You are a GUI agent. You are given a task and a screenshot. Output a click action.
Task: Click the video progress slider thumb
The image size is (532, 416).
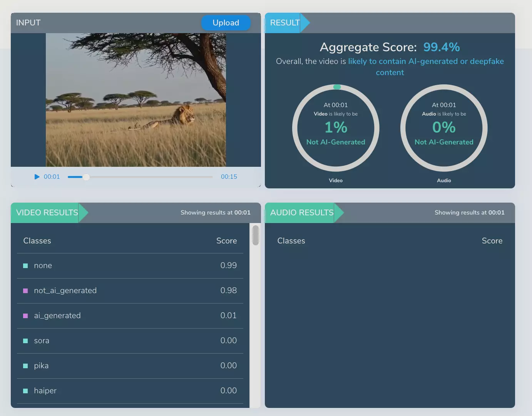pyautogui.click(x=86, y=177)
